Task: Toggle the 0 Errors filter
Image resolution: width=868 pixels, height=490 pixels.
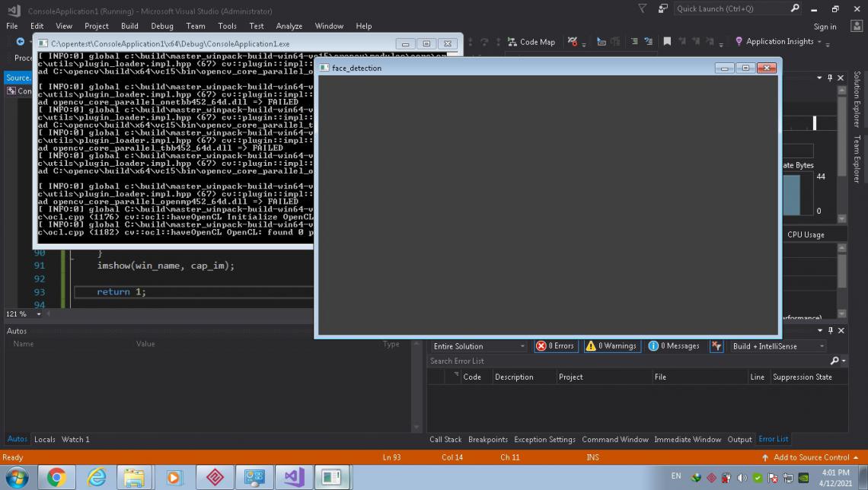Action: [x=555, y=346]
